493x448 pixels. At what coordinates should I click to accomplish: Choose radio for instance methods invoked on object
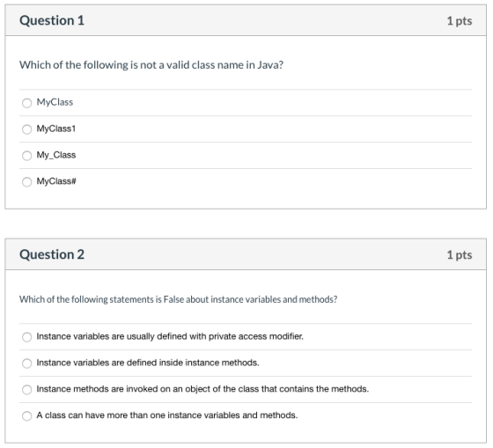click(x=26, y=390)
